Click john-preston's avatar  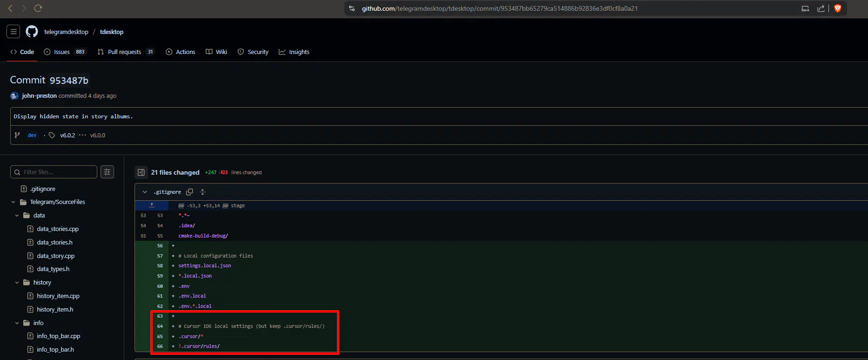(14, 96)
